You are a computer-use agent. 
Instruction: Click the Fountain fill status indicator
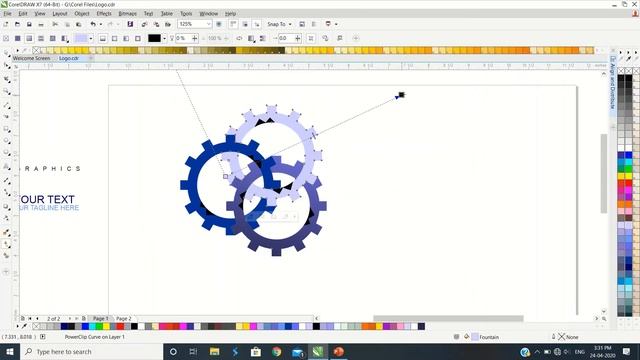point(486,337)
